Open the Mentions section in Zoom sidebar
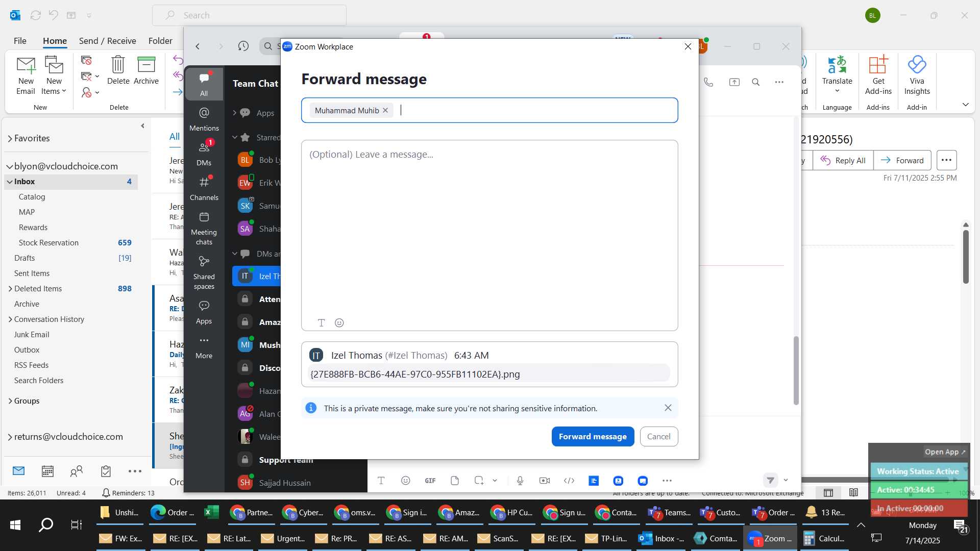 [x=204, y=119]
